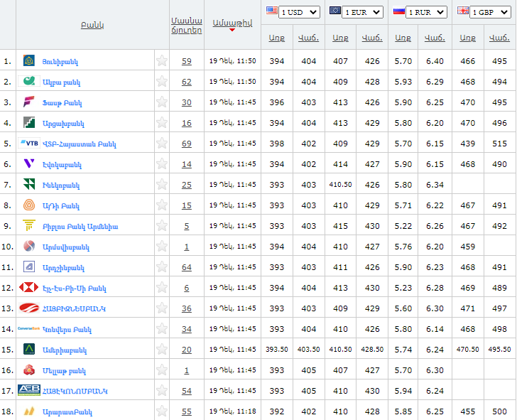Sort by Ամսաթիվ date column header
Viewport: 517px width, 420px height.
(x=232, y=23)
